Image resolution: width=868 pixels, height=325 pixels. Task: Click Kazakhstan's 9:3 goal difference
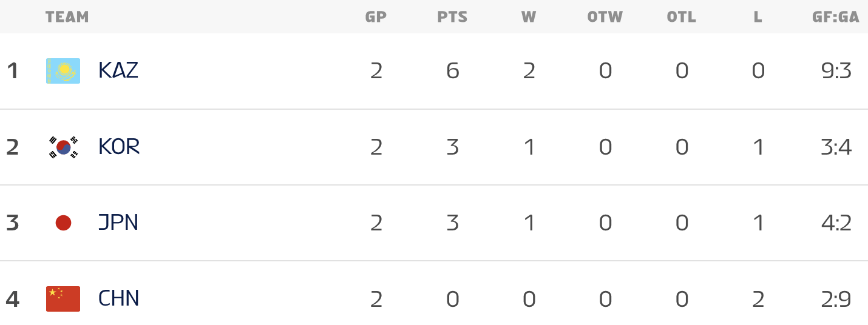coord(835,71)
